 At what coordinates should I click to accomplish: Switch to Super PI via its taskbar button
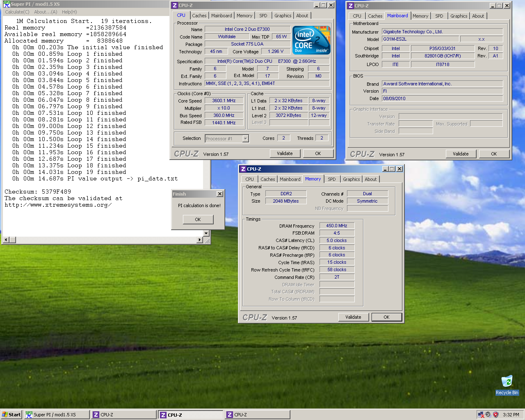[56, 415]
